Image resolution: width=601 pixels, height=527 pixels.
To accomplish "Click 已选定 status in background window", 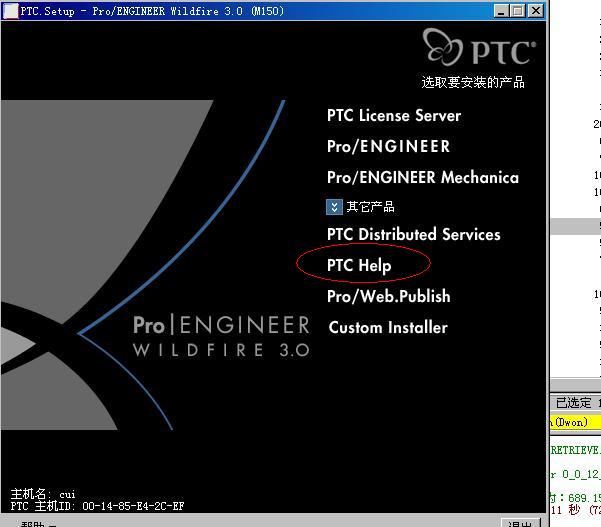I will pos(573,402).
